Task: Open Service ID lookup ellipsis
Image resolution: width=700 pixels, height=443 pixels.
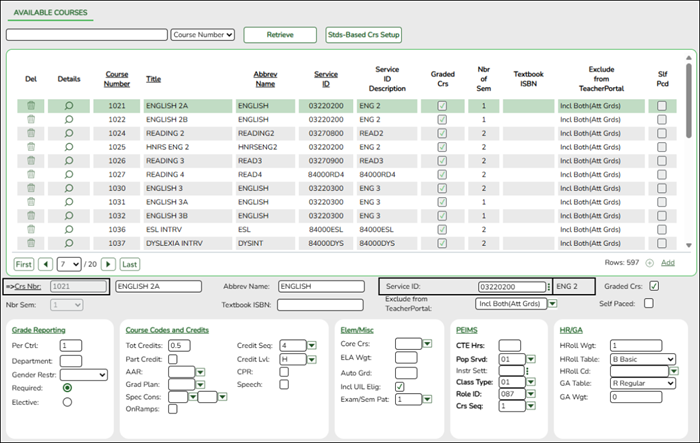Action: point(549,287)
